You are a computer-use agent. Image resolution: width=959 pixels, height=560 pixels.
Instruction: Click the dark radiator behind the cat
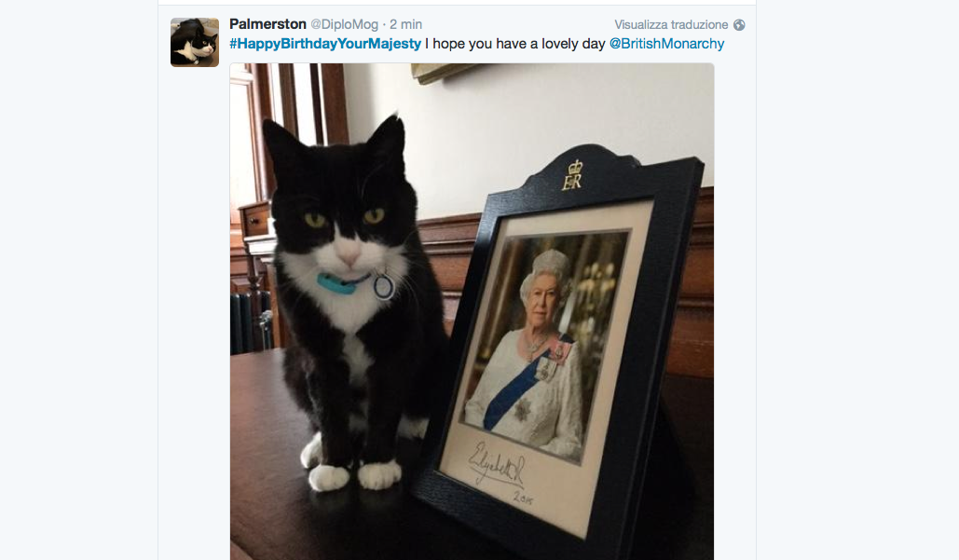(x=251, y=322)
